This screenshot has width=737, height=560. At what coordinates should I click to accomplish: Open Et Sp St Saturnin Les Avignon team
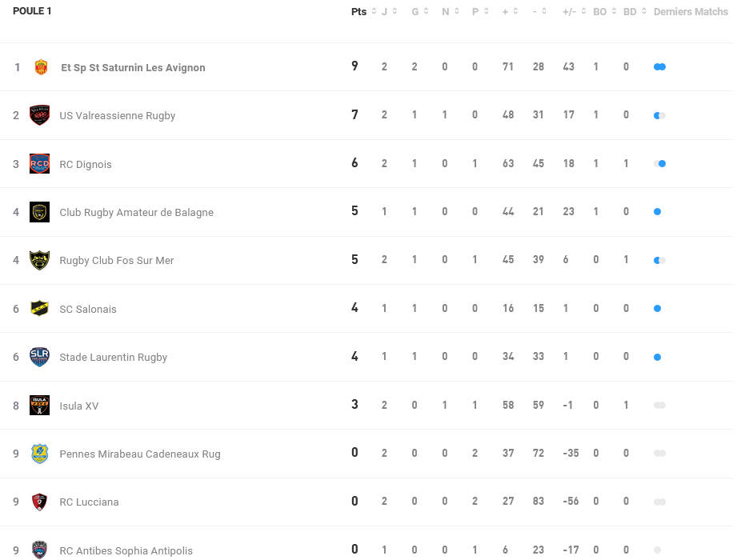[x=133, y=68]
